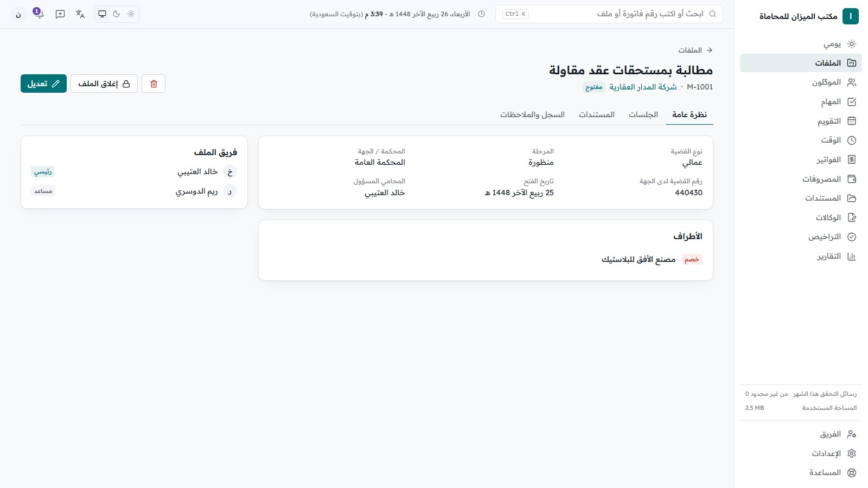Open الإعدادات settings

click(x=801, y=453)
